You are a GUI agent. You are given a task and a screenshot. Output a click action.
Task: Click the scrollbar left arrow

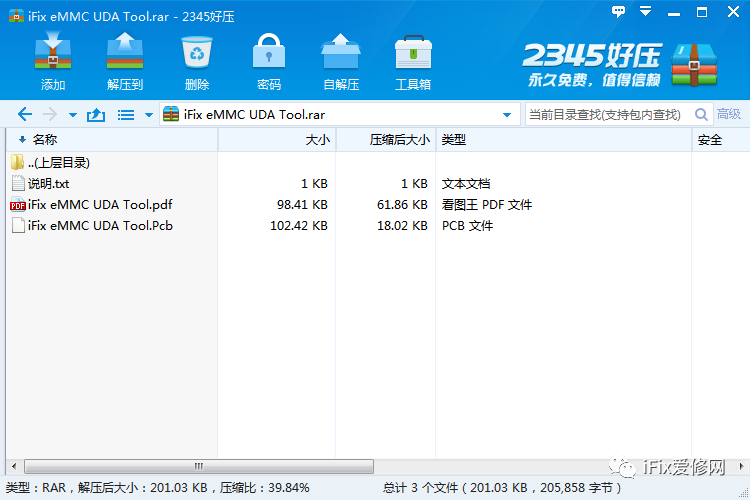point(14,466)
